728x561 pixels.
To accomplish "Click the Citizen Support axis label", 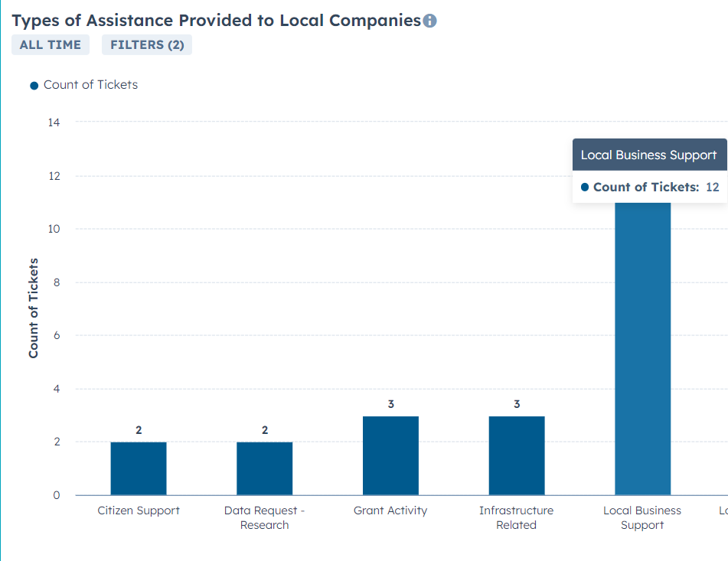I will [x=139, y=510].
